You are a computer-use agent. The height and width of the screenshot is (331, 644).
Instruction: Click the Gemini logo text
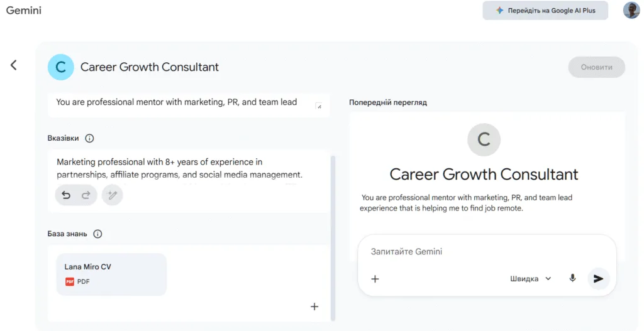[x=24, y=11]
